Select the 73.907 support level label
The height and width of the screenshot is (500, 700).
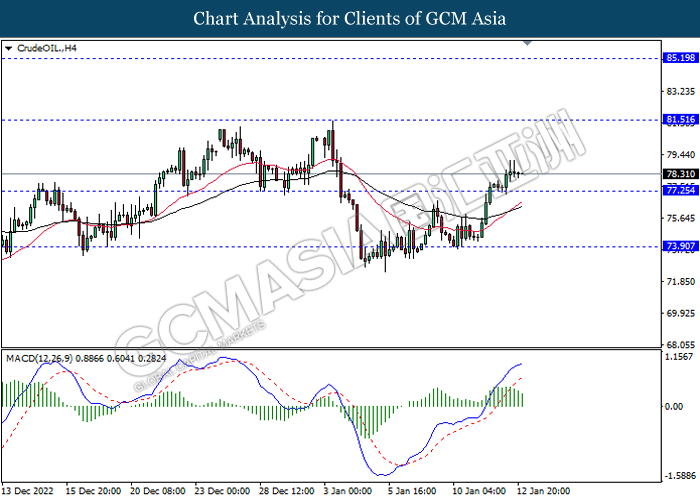click(680, 246)
